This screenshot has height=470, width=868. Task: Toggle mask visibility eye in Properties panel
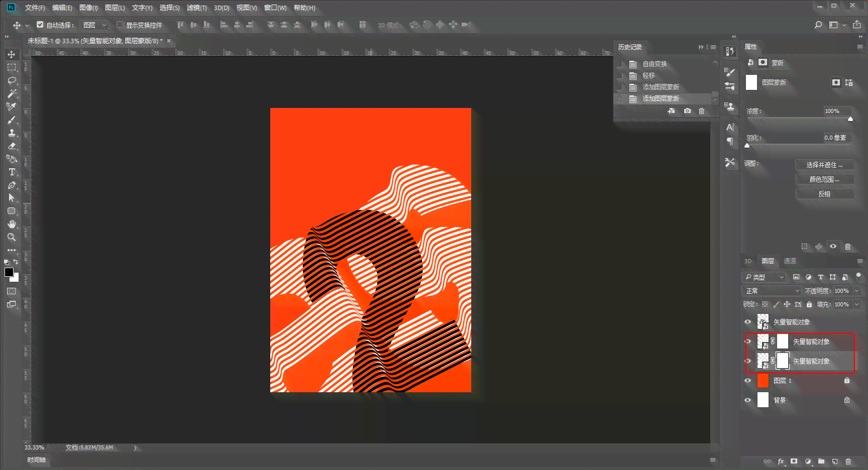[833, 247]
